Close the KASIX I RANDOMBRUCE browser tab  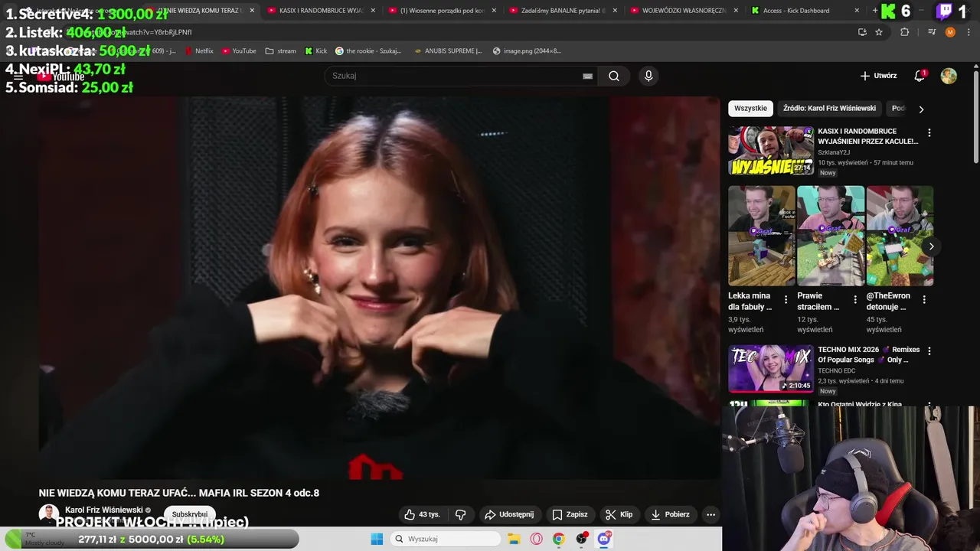pyautogui.click(x=373, y=11)
